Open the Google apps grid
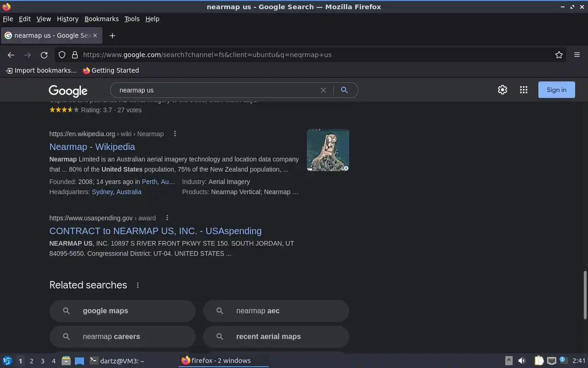Image resolution: width=588 pixels, height=368 pixels. pos(524,90)
